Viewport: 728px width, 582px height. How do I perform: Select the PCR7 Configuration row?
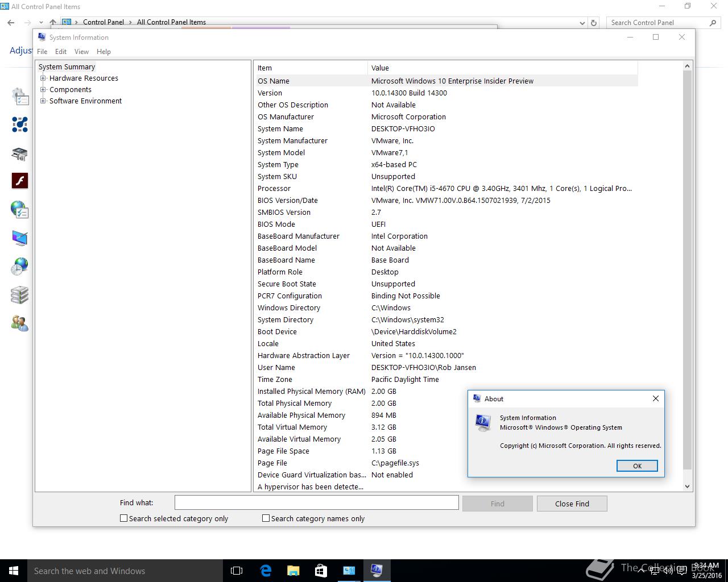(x=446, y=296)
